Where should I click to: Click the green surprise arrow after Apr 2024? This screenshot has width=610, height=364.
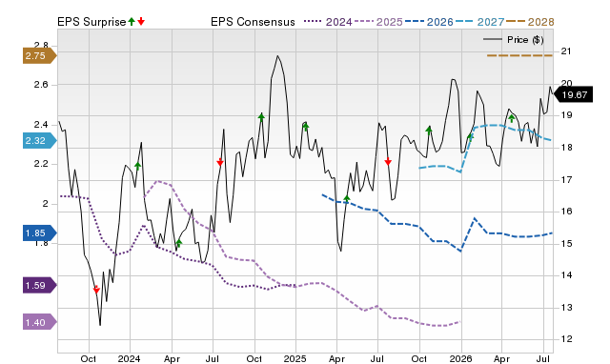(178, 243)
